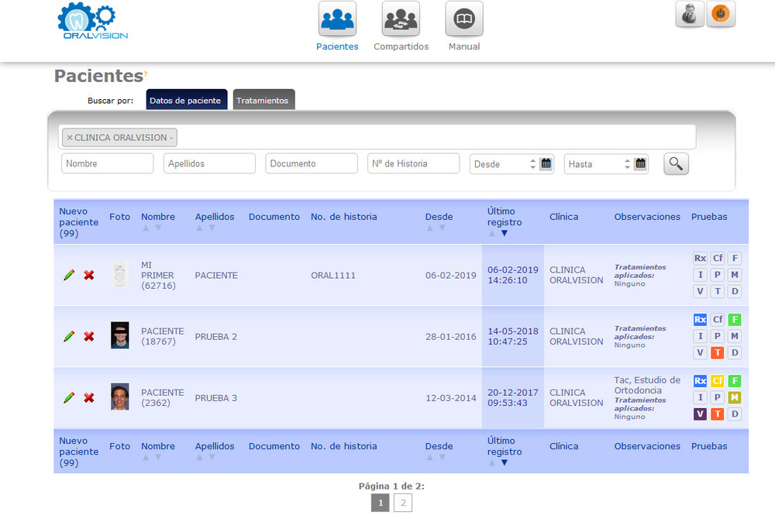Sort patients ascending by Nombre
775x532 pixels.
pos(146,228)
